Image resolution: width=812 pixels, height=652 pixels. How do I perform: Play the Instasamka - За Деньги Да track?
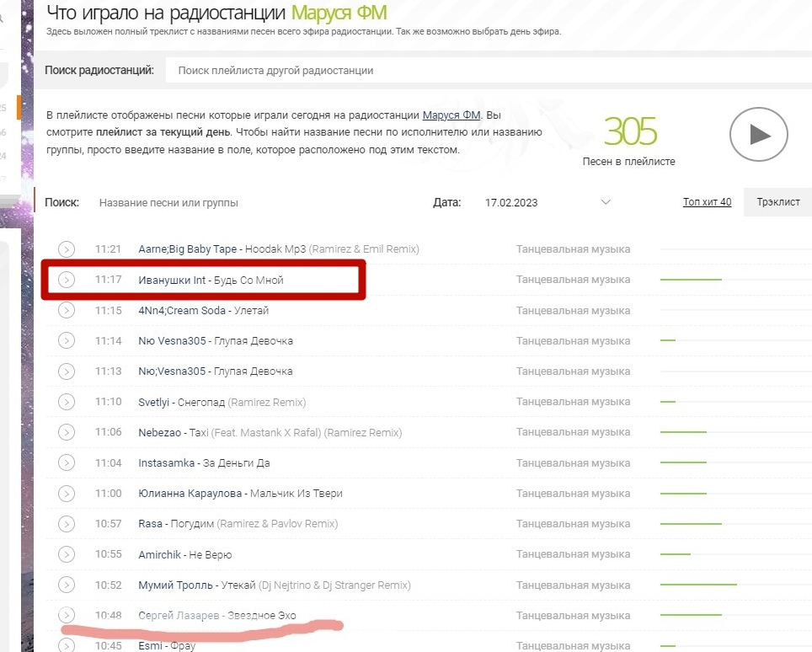pyautogui.click(x=67, y=463)
